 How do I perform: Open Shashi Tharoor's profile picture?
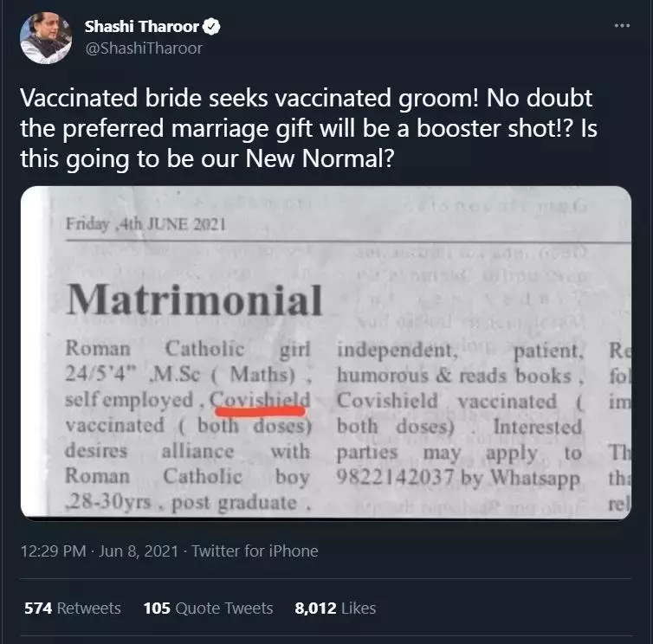[46, 38]
